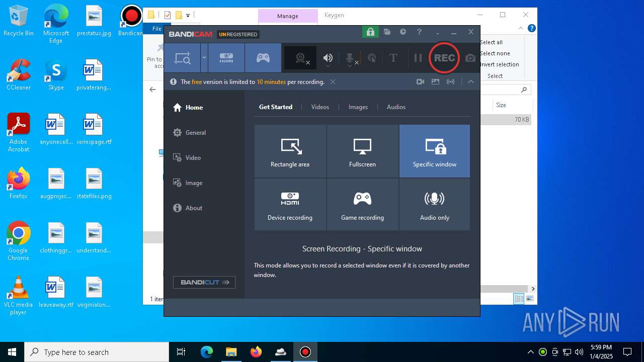The image size is (644, 362).
Task: Open the screen recording mode dropdown arrow
Action: [204, 58]
